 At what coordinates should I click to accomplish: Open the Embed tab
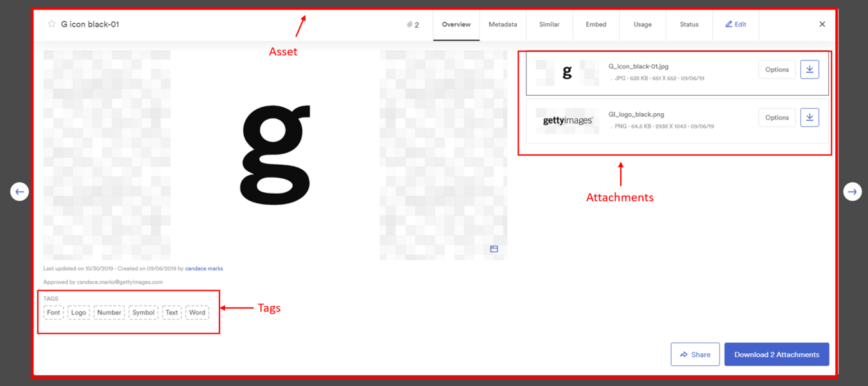click(596, 24)
